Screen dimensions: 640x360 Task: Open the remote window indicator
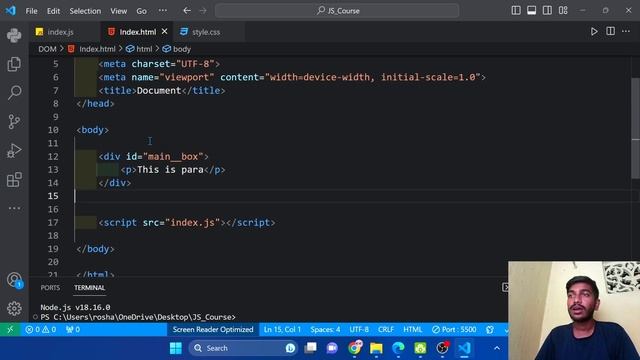[10, 329]
